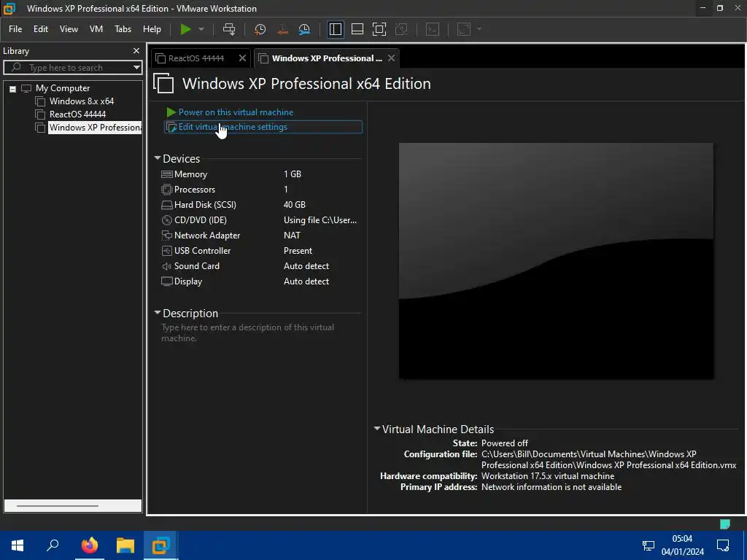The height and width of the screenshot is (560, 747).
Task: Close the Library panel
Action: point(136,51)
